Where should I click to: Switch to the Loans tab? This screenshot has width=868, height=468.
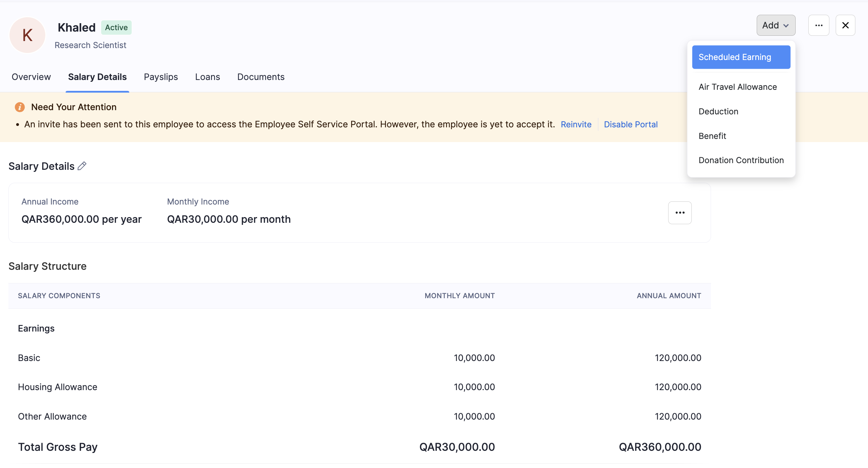coord(207,76)
